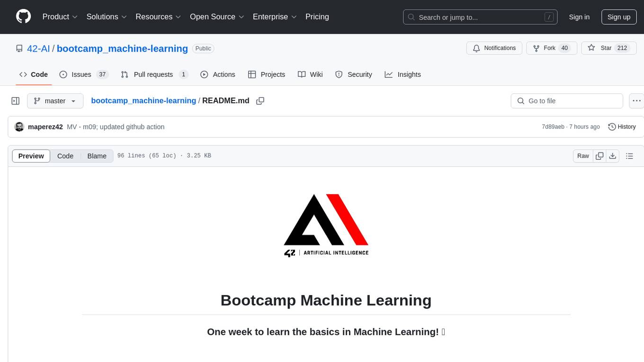
Task: Switch to Preview view
Action: tap(31, 156)
